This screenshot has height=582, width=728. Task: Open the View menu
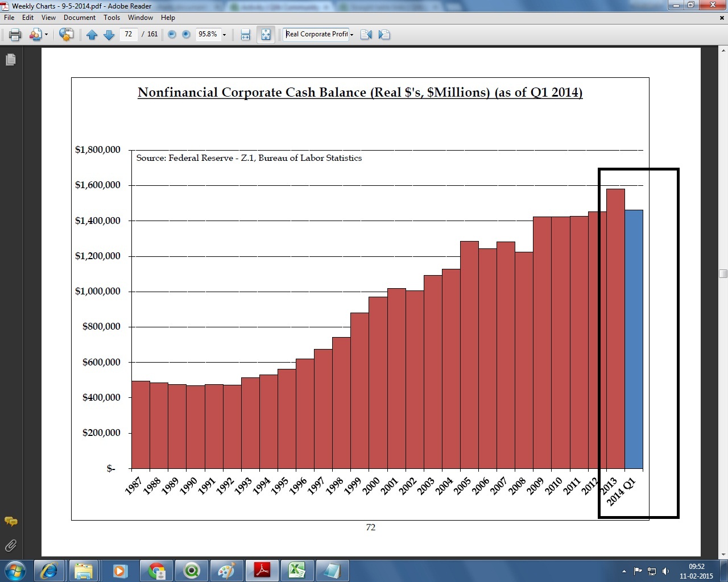tap(48, 18)
